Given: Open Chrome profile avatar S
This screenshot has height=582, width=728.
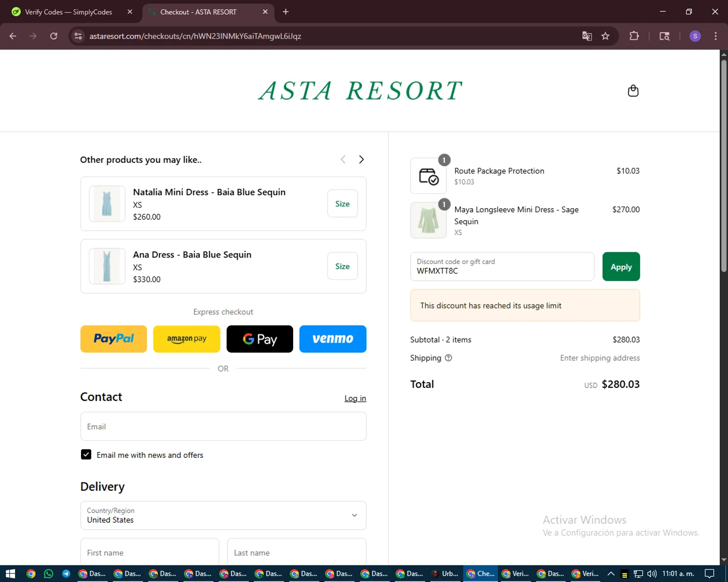Looking at the screenshot, I should (x=695, y=36).
